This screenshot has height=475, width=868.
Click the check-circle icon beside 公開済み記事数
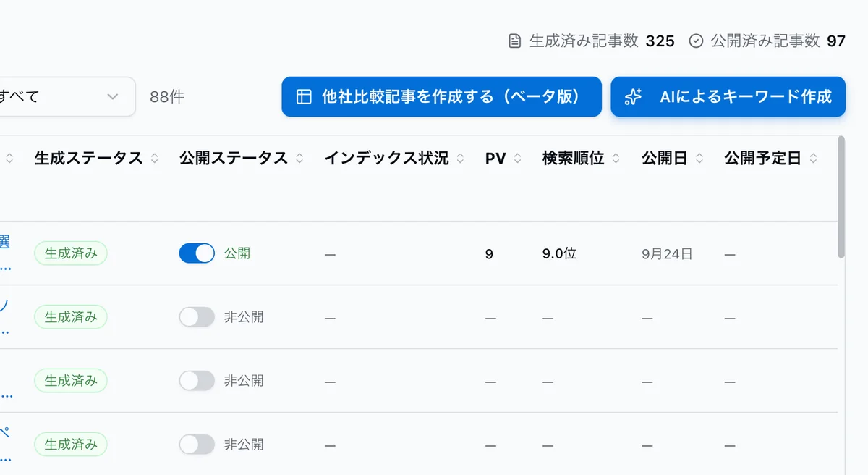[696, 41]
